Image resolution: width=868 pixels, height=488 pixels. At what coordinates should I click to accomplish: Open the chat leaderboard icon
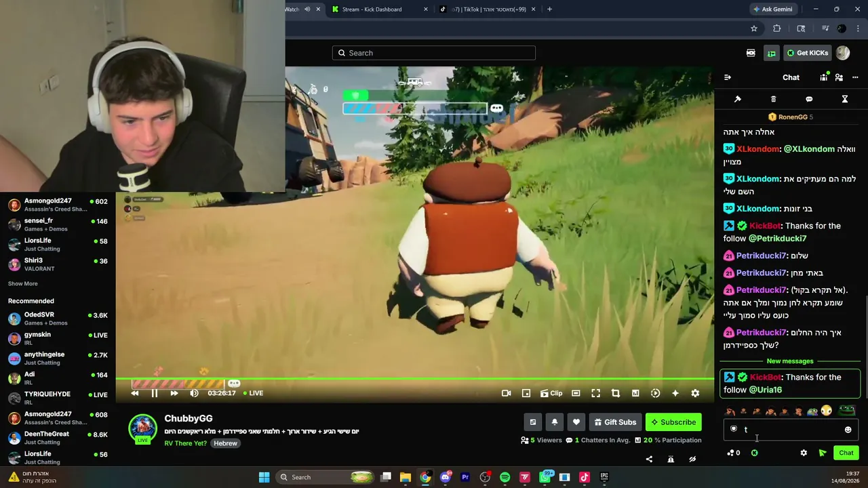(x=824, y=77)
